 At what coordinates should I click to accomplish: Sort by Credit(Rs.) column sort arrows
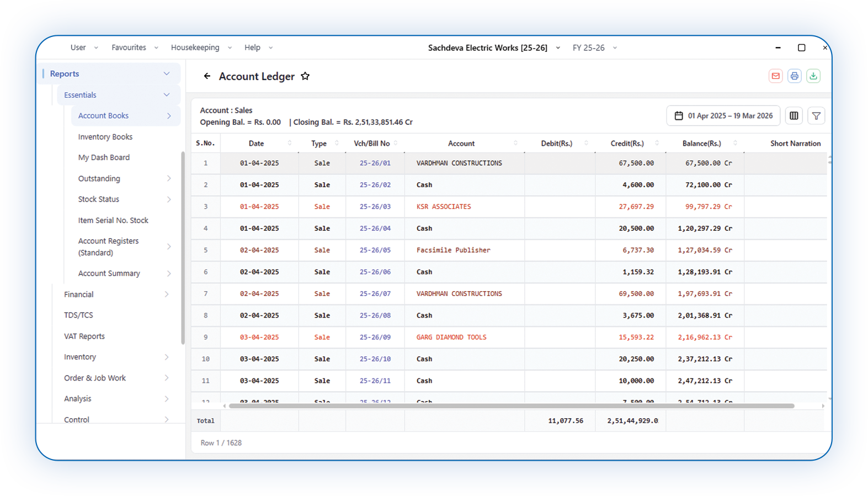657,143
